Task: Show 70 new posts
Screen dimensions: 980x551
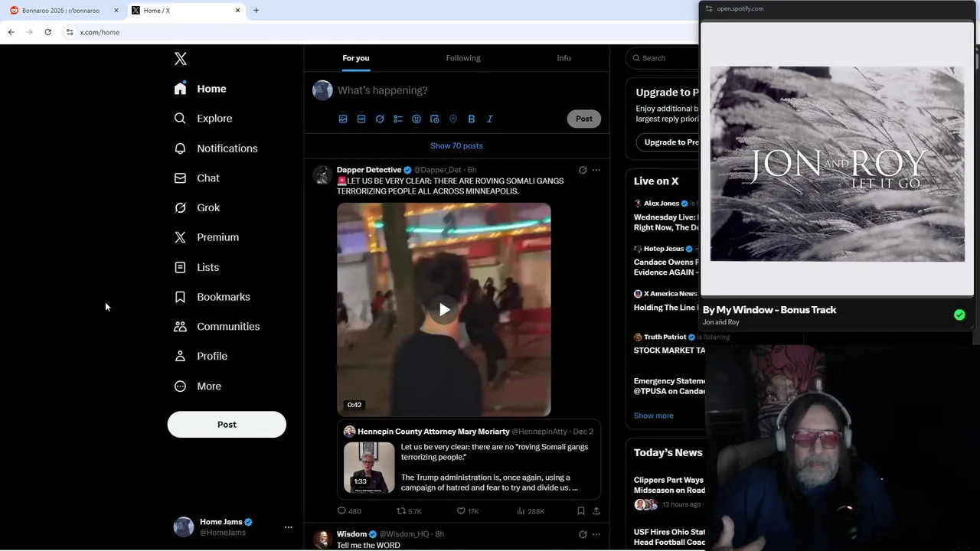Action: click(x=456, y=146)
